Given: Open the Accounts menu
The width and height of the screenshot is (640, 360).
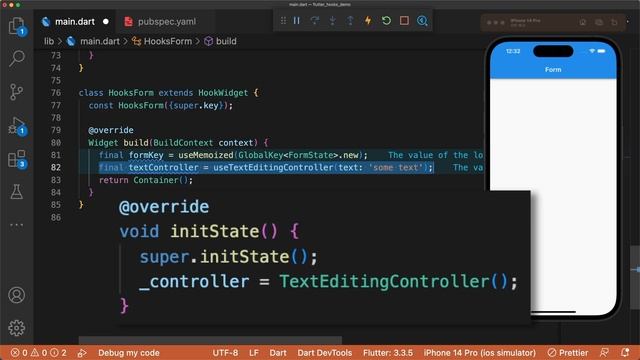Looking at the screenshot, I should tap(17, 295).
